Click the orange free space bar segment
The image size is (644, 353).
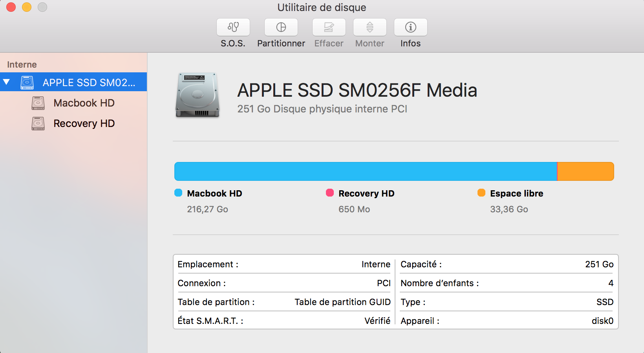(x=586, y=171)
